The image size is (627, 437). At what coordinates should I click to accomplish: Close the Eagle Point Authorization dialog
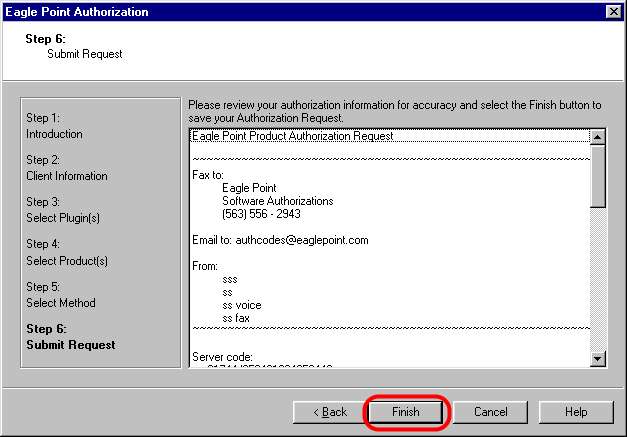[x=613, y=12]
